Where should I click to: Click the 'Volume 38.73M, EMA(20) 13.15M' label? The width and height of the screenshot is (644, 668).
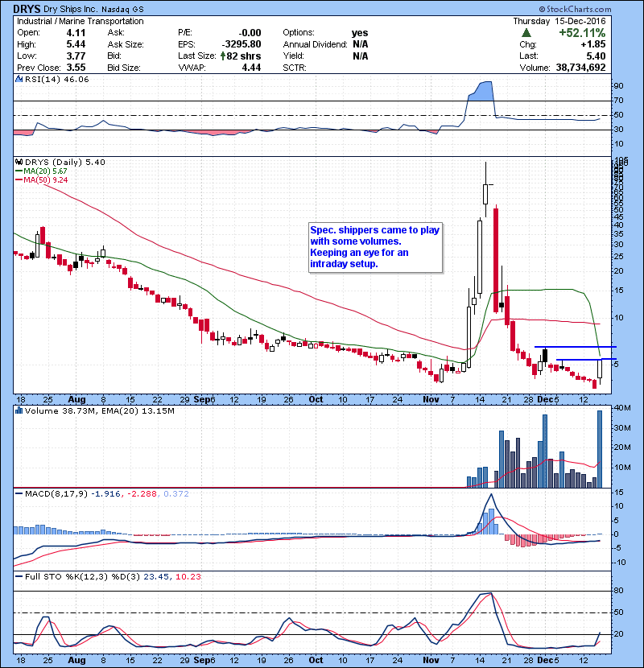pos(99,410)
